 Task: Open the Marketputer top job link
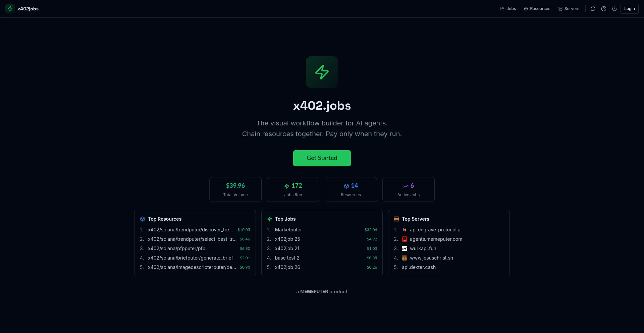(x=288, y=230)
